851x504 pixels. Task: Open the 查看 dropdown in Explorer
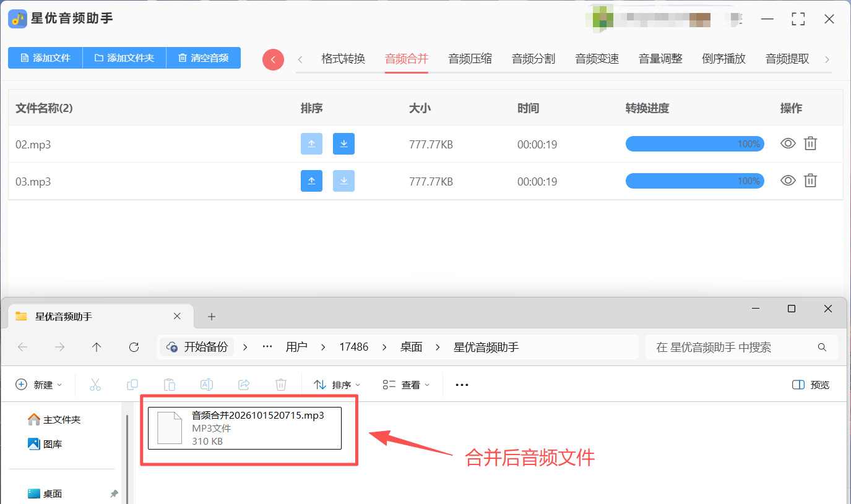click(406, 385)
